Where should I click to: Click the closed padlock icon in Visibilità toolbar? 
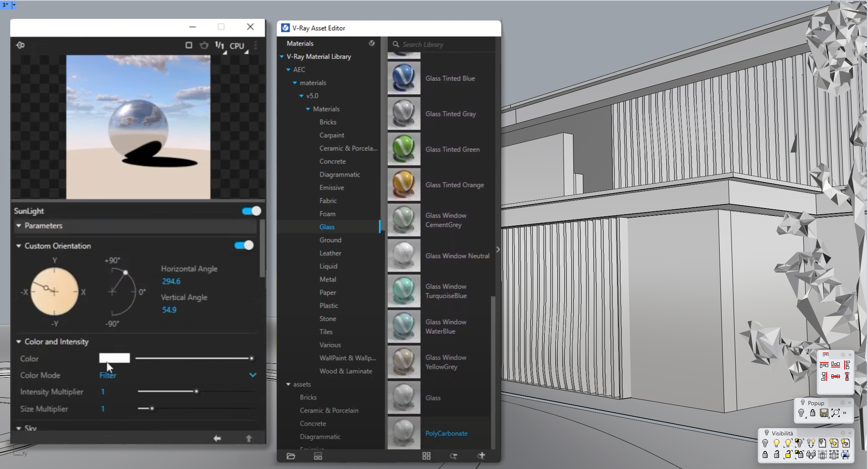click(765, 454)
